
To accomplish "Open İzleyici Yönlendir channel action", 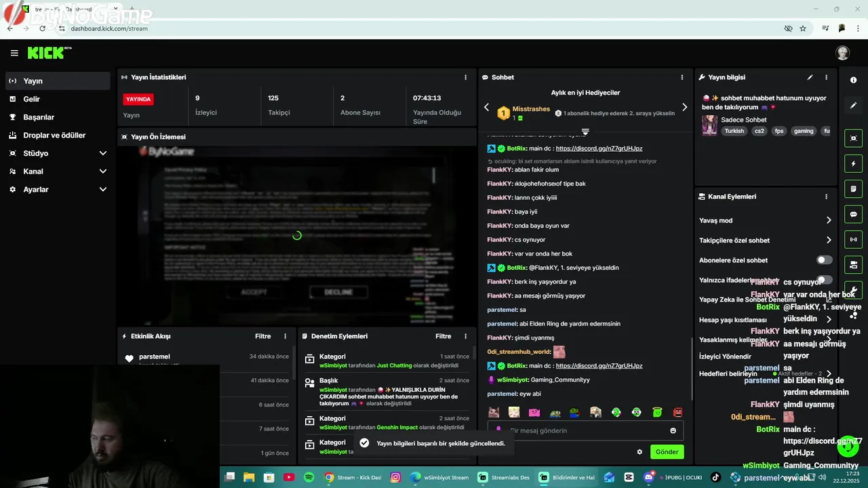I will tap(725, 357).
